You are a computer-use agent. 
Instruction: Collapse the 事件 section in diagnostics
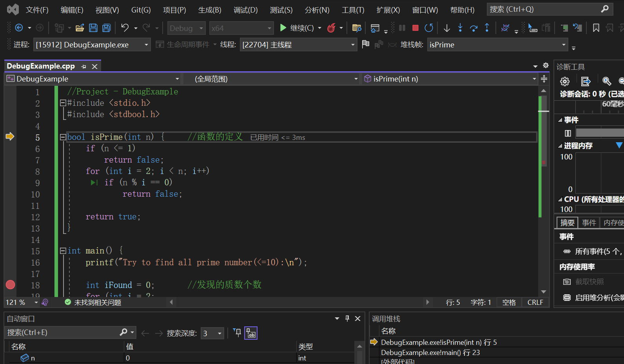(560, 120)
